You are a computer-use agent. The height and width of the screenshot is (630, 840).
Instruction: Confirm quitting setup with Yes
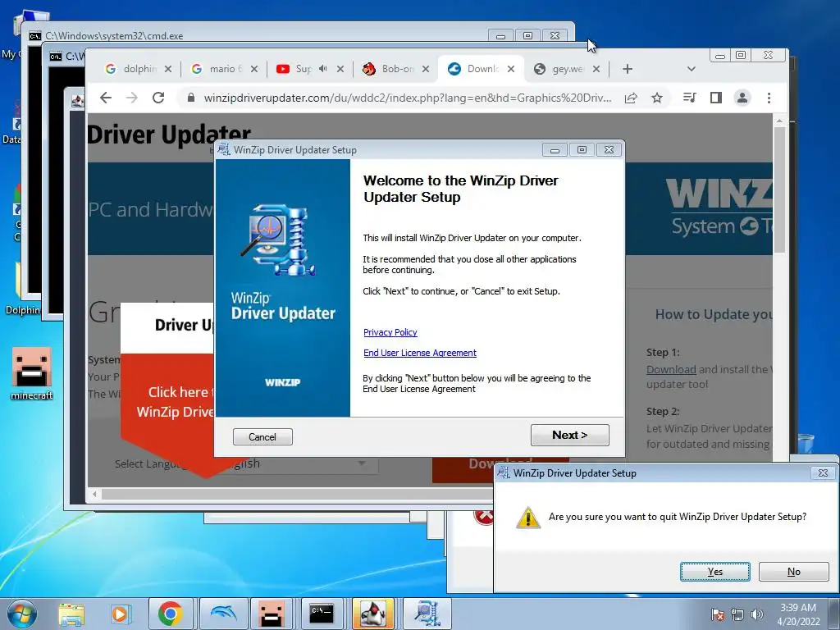(x=715, y=572)
